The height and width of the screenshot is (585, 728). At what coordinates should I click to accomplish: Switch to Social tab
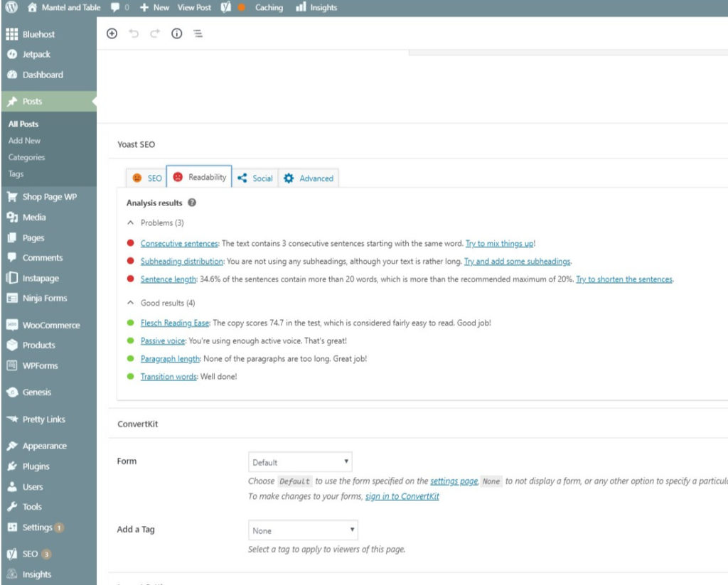[x=255, y=178]
